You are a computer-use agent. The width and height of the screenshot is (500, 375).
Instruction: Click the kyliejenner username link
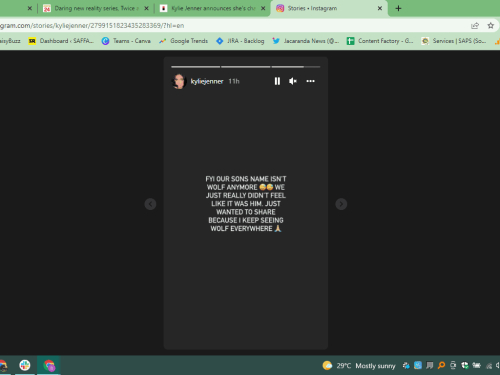(x=207, y=81)
